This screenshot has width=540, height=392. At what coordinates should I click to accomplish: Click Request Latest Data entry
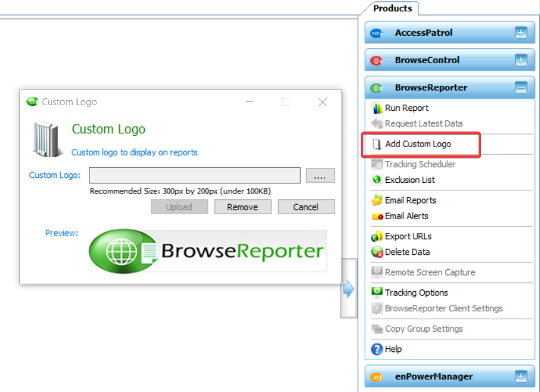[423, 123]
